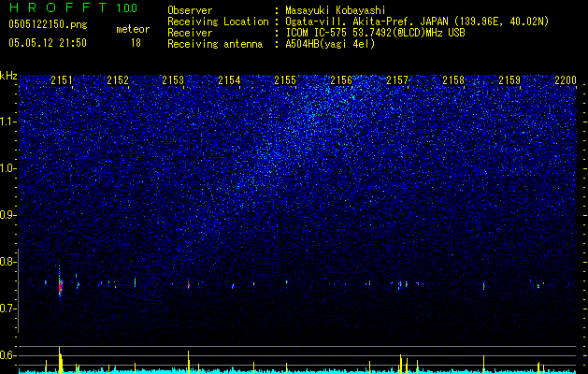This screenshot has height=374, width=588.
Task: Click the meteor count value 18
Action: (x=136, y=43)
